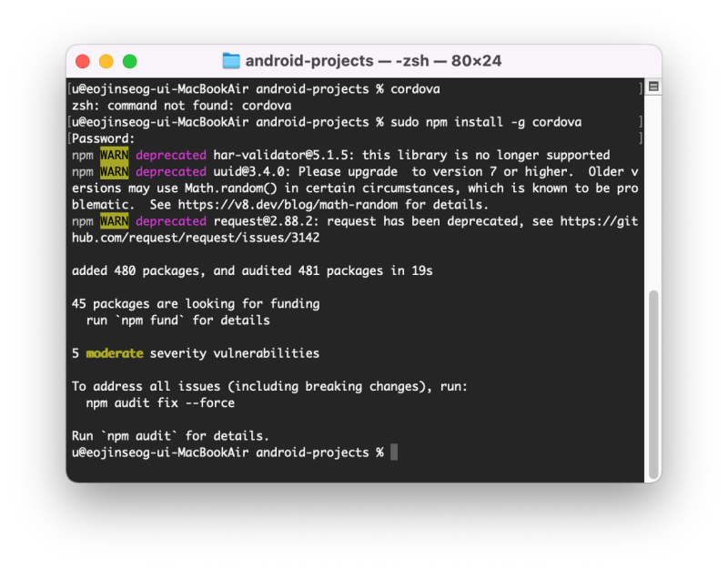
Task: Click the magenta deprecated word before har-validator
Action: pyautogui.click(x=171, y=155)
